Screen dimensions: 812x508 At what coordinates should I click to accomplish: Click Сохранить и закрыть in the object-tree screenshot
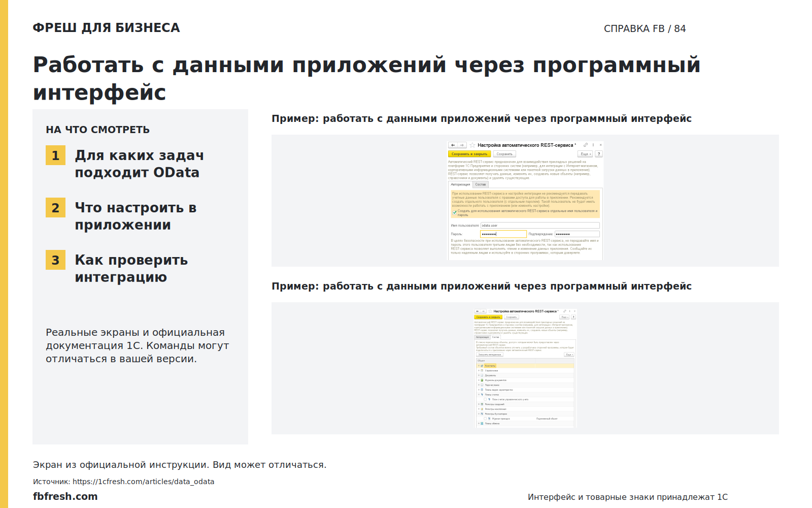(488, 317)
